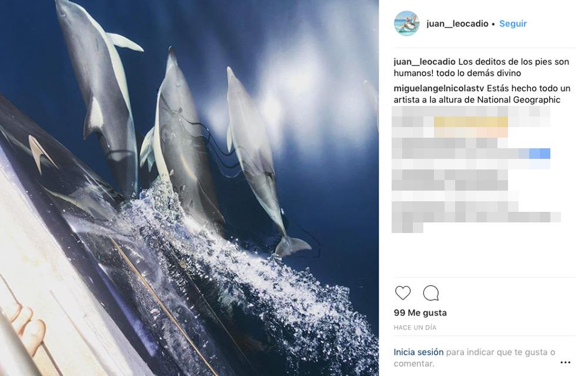
Task: Open juan__leocadio's round profile avatar
Action: click(406, 24)
